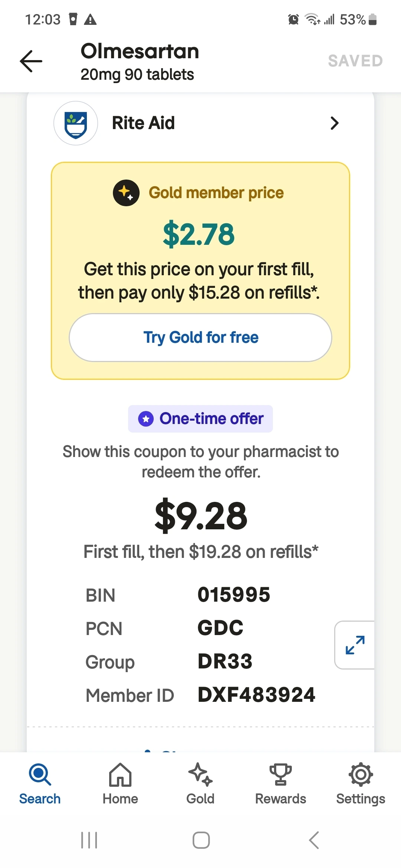The width and height of the screenshot is (401, 868).
Task: Open Rewards trophy icon
Action: click(280, 775)
